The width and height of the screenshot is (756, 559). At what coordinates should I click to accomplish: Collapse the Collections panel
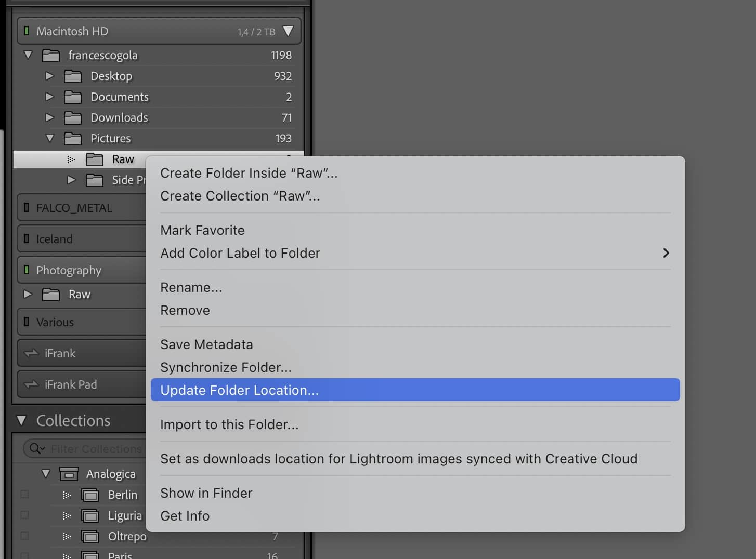click(21, 420)
